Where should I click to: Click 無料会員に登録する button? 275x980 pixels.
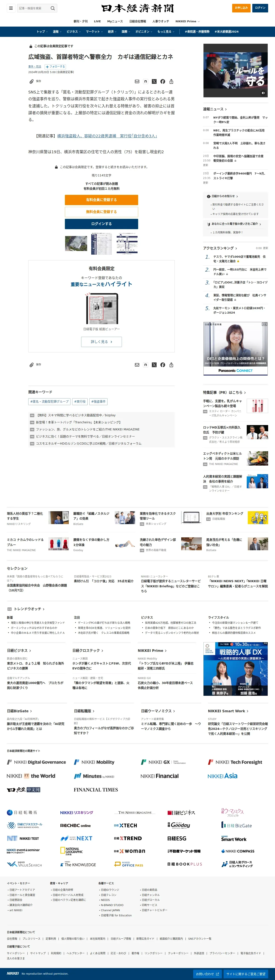[102, 212]
